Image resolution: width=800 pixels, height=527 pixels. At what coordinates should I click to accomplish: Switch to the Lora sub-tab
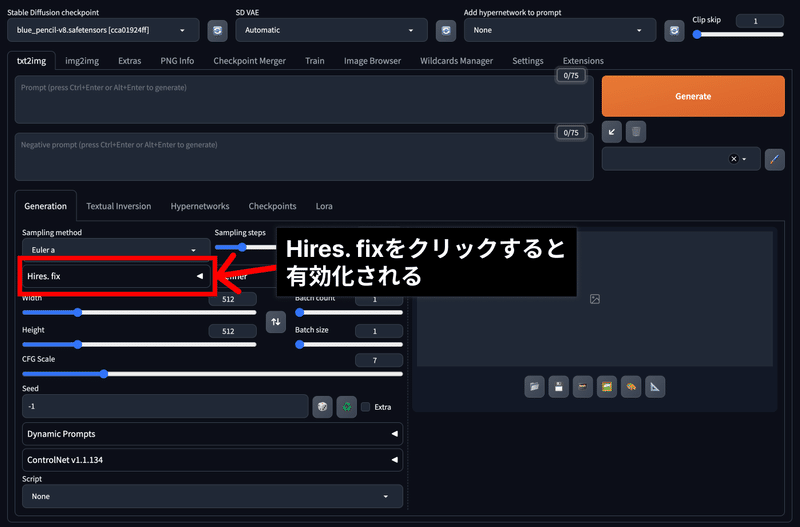324,206
